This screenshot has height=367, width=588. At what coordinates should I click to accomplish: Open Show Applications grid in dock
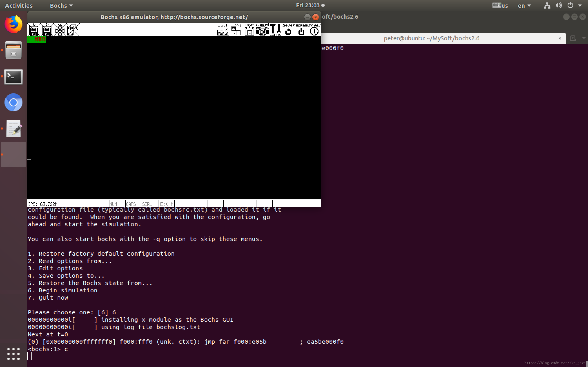tap(13, 354)
